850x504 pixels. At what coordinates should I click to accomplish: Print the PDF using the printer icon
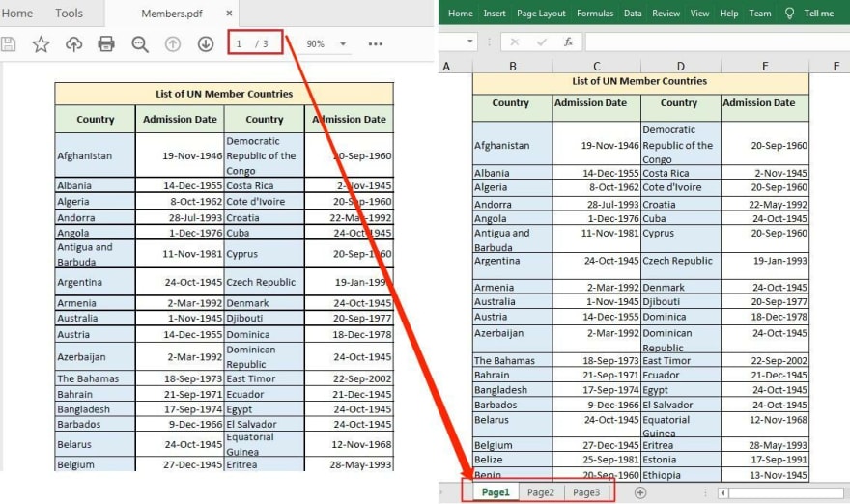pyautogui.click(x=106, y=43)
